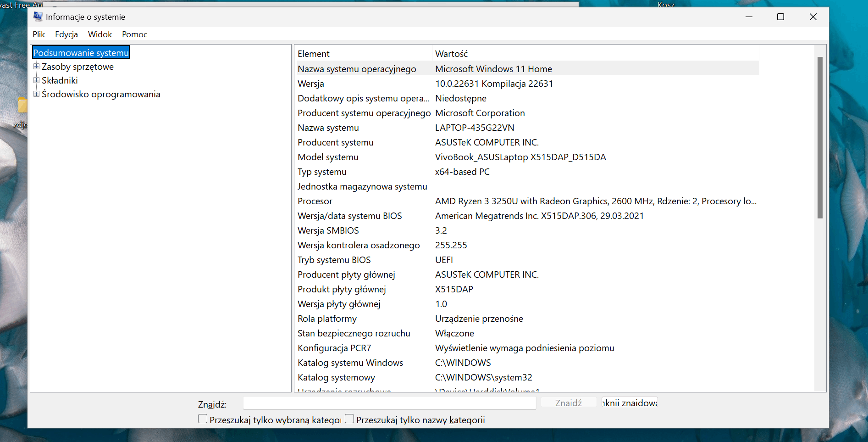
Task: Select the Katalog systemu Windows row
Action: pyautogui.click(x=527, y=363)
